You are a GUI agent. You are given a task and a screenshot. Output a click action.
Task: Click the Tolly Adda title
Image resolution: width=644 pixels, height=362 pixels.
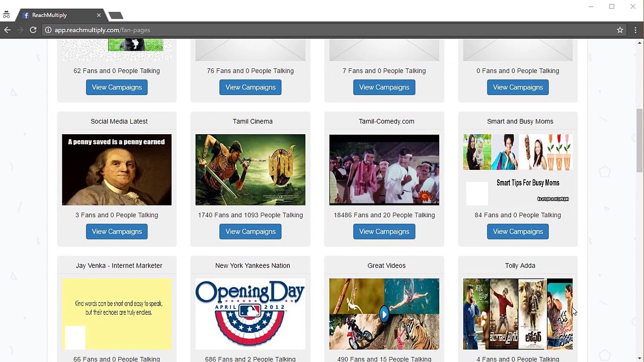(x=520, y=265)
